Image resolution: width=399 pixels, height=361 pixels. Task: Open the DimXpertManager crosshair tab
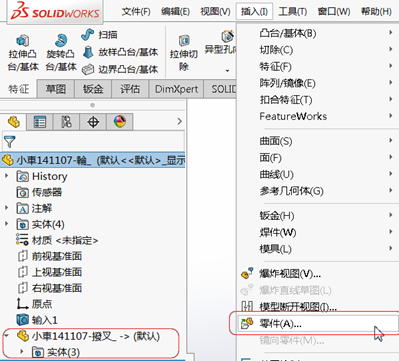(x=93, y=122)
